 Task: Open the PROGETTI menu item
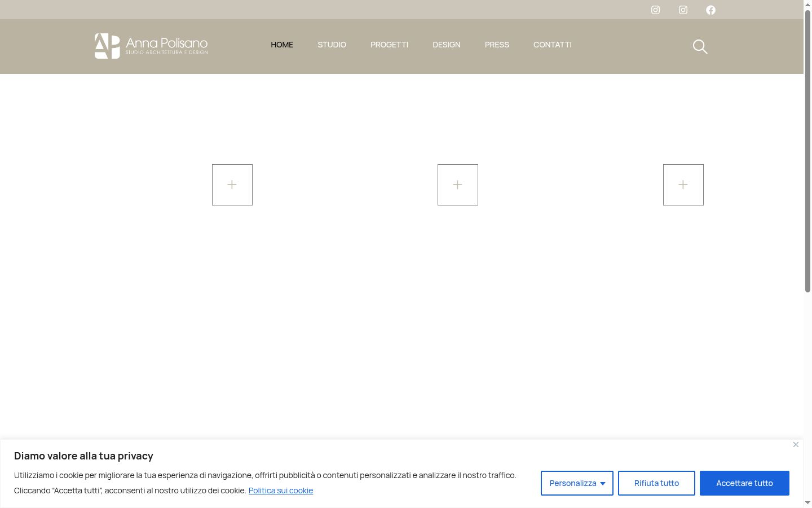(x=389, y=45)
